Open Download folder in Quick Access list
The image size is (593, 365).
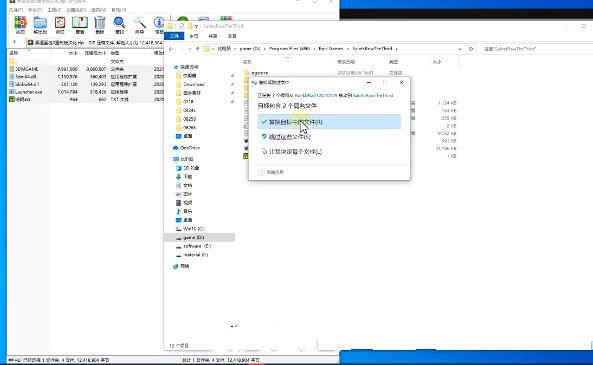(x=191, y=84)
